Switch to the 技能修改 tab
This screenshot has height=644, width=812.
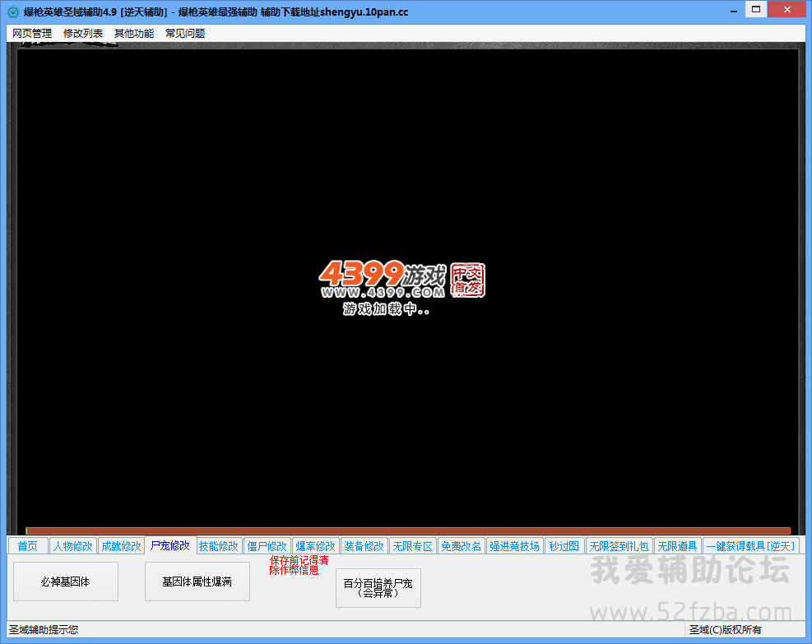219,546
